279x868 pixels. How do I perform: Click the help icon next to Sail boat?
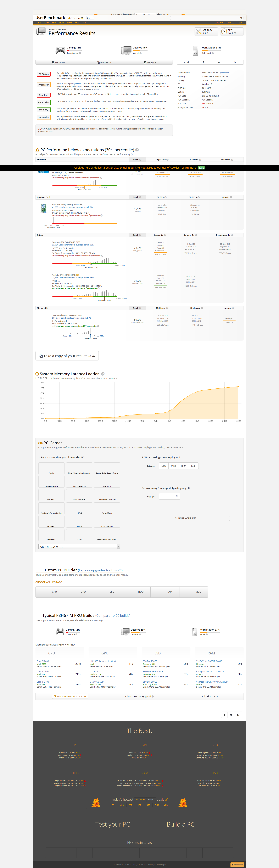(213, 53)
